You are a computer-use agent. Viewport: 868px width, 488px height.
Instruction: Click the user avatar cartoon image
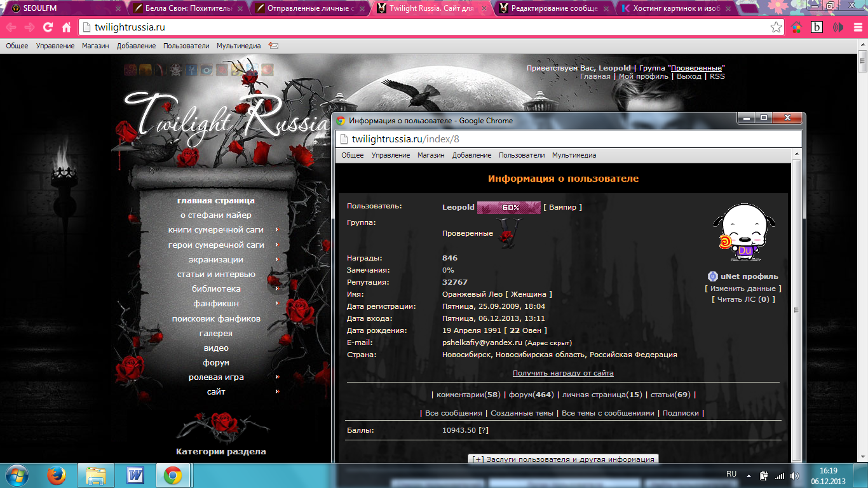click(743, 233)
